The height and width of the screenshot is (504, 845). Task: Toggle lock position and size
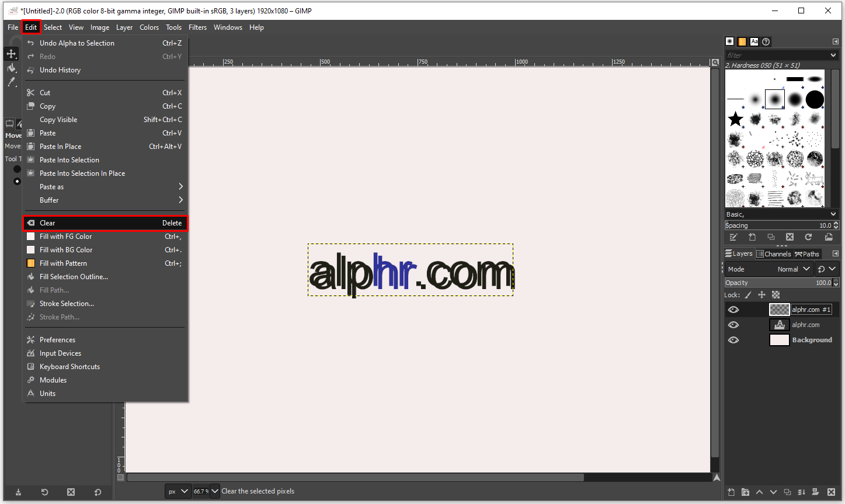[761, 295]
